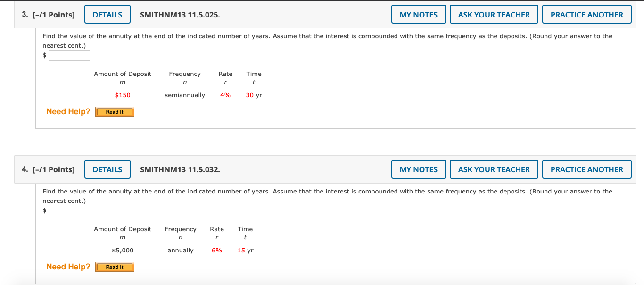The image size is (644, 285).
Task: Select PRACTICE ANOTHER for question 4
Action: pos(587,169)
